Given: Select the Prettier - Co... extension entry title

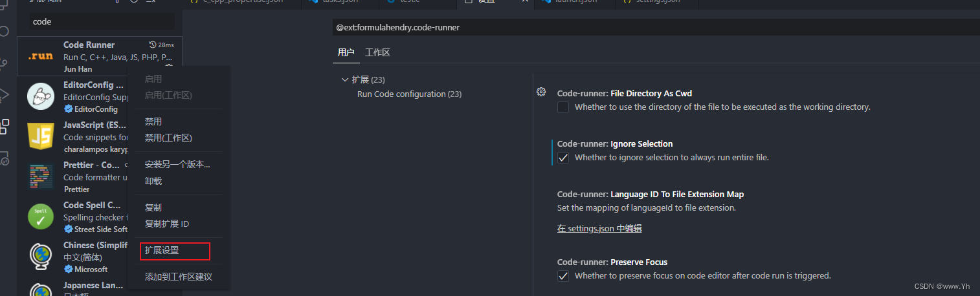Looking at the screenshot, I should pos(92,165).
